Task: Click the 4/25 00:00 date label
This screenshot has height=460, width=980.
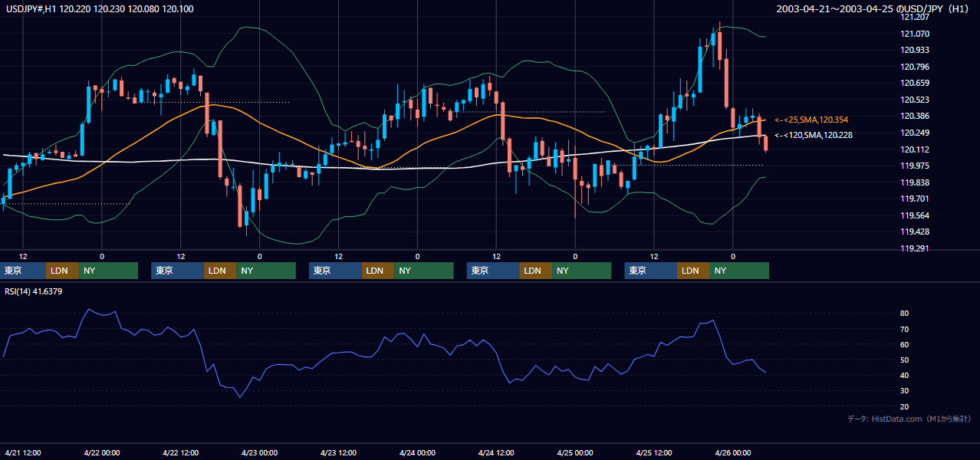Action: tap(575, 452)
